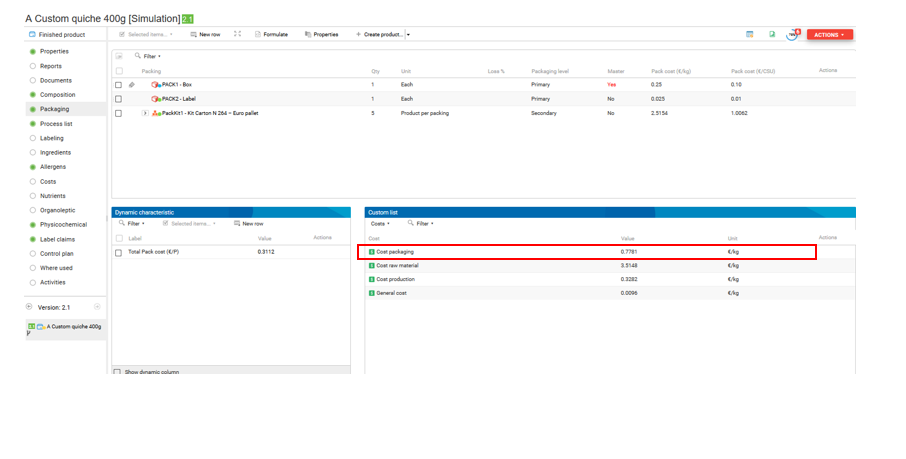Image resolution: width=906 pixels, height=459 pixels.
Task: Open the packaging table Filter dropdown
Action: pyautogui.click(x=153, y=56)
